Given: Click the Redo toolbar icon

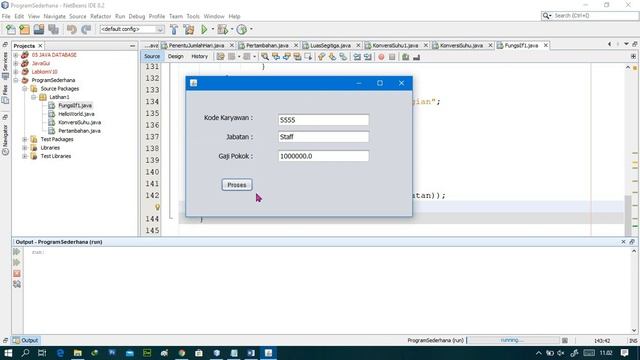Looking at the screenshot, I should [86, 29].
